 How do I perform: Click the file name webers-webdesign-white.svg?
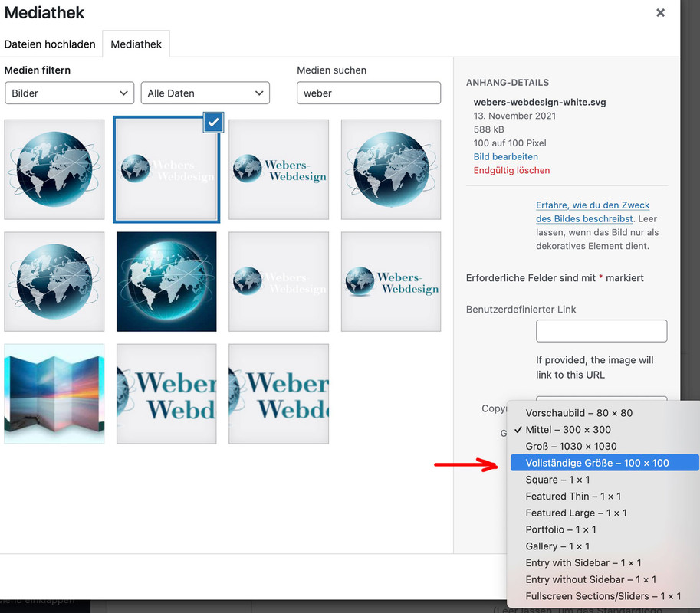[540, 102]
